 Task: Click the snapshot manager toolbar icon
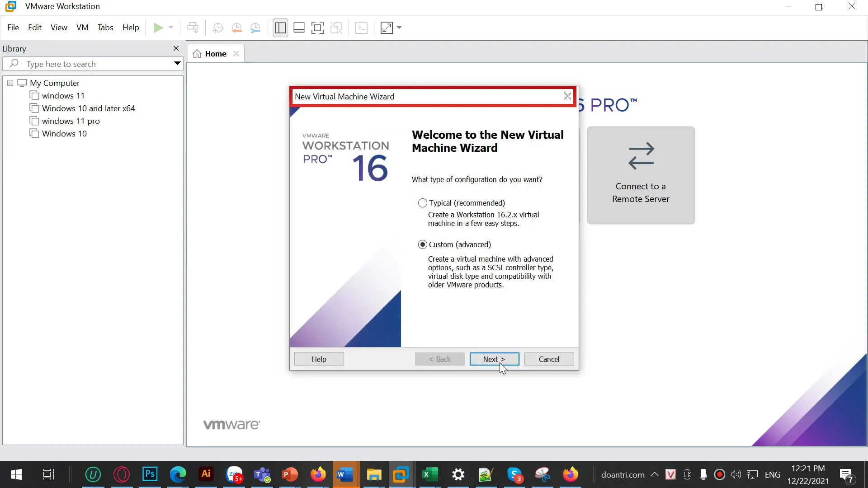coord(255,28)
